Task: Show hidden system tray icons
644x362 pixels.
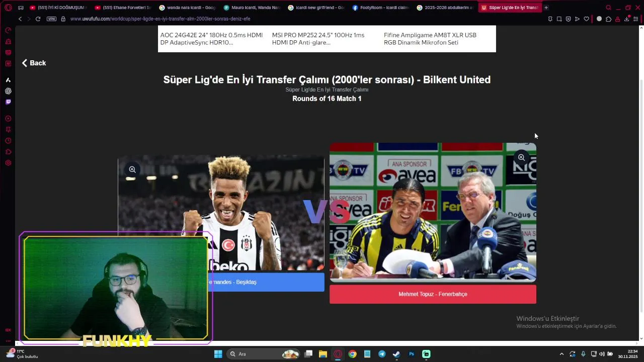Action: (x=561, y=354)
